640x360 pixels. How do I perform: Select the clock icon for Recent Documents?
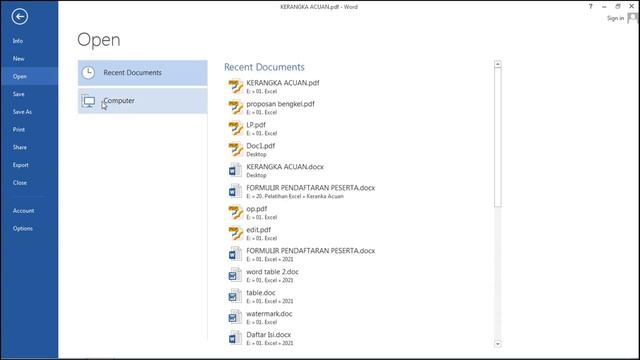click(88, 73)
